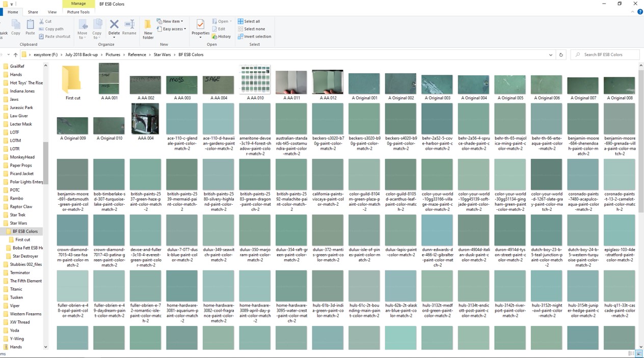Expand the Easy access dropdown
The height and width of the screenshot is (358, 644).
(x=185, y=29)
